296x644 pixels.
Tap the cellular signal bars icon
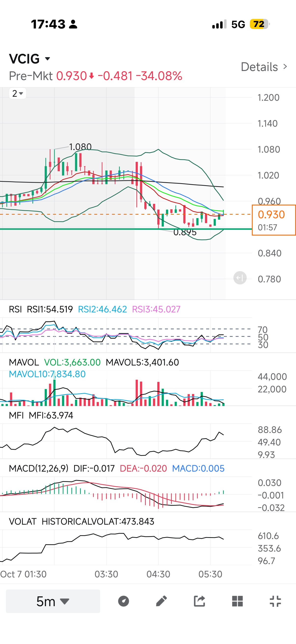pos(219,24)
